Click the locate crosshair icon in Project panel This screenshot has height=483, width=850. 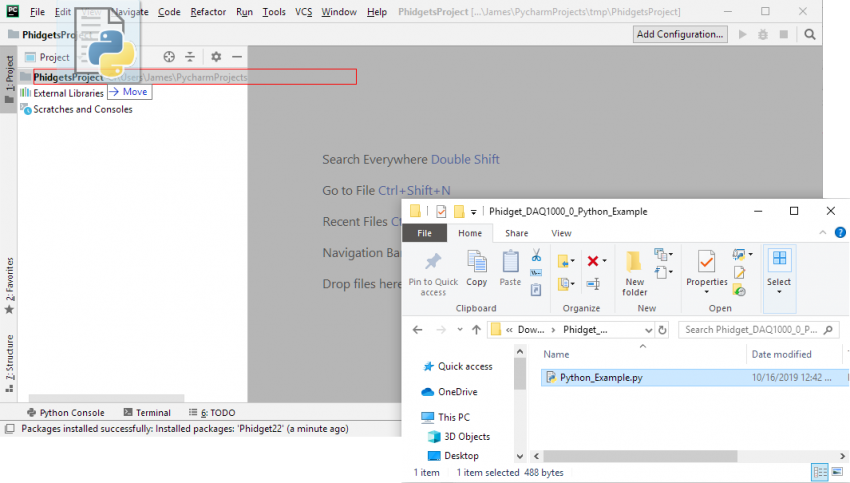pyautogui.click(x=169, y=56)
